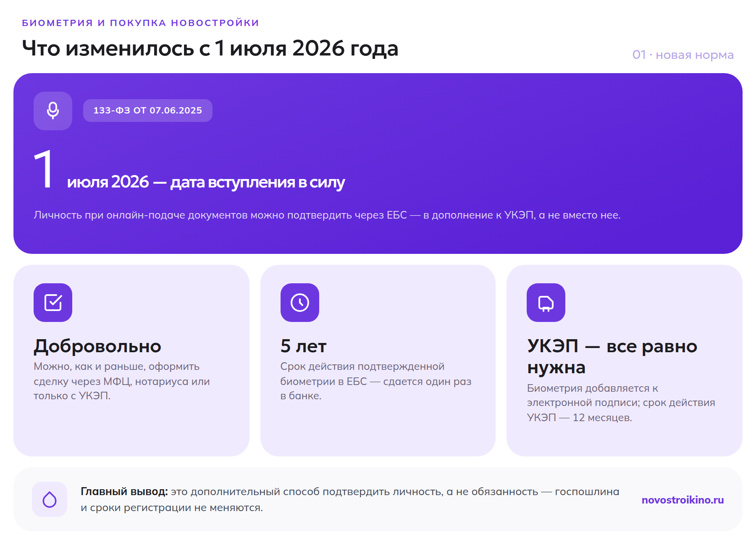Click the microphone icon in purple banner
Screen dimensions: 756x559
(53, 111)
